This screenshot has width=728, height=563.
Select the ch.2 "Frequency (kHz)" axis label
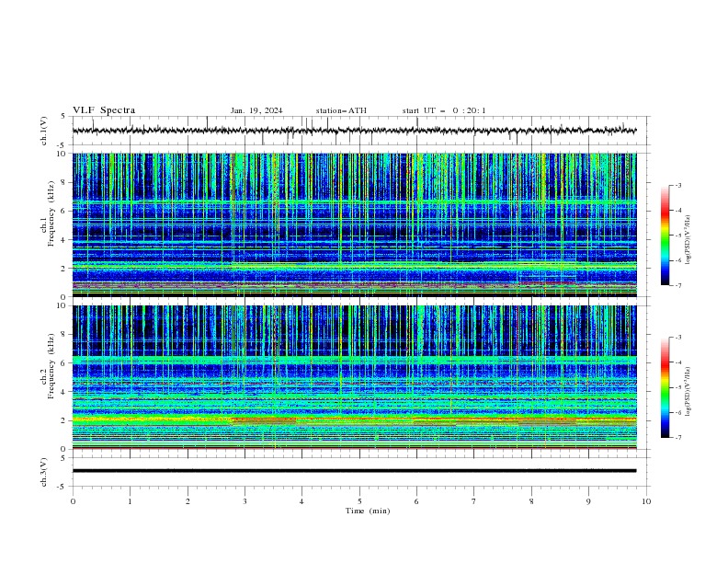(x=51, y=365)
